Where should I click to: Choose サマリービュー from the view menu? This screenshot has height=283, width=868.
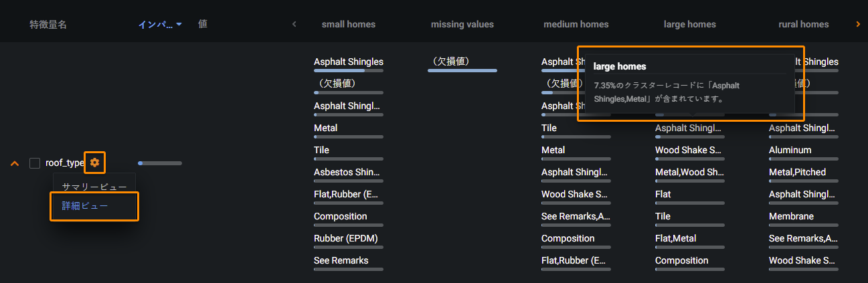click(x=94, y=187)
